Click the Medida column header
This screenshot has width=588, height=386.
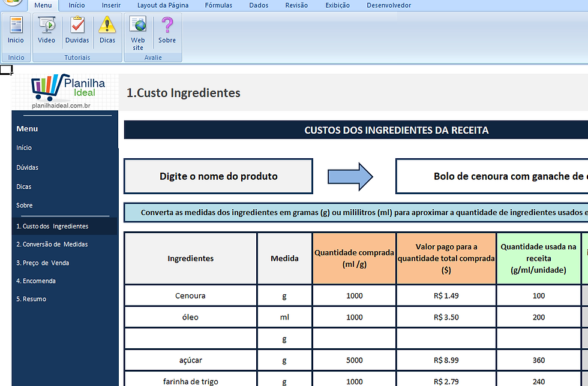click(284, 258)
